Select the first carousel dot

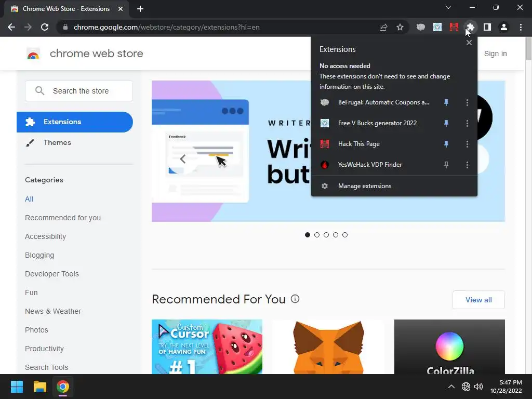[308, 235]
